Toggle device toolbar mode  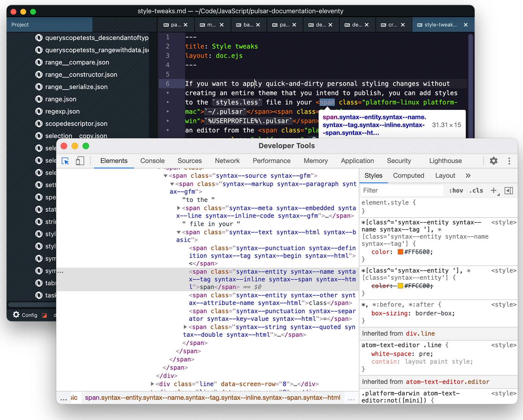tap(80, 161)
